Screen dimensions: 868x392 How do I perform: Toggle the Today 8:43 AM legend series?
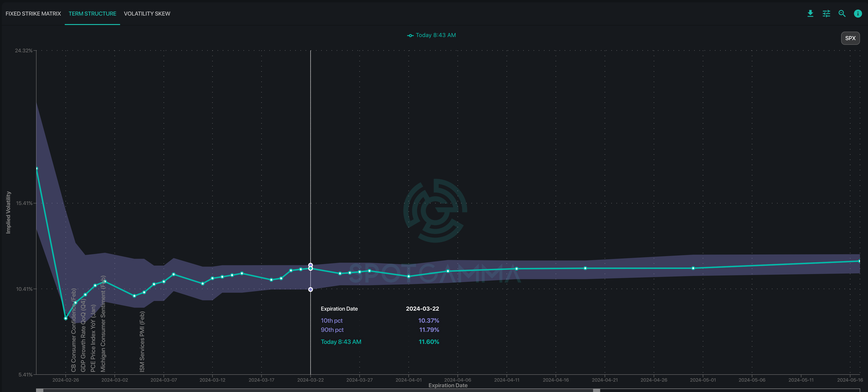click(x=431, y=35)
